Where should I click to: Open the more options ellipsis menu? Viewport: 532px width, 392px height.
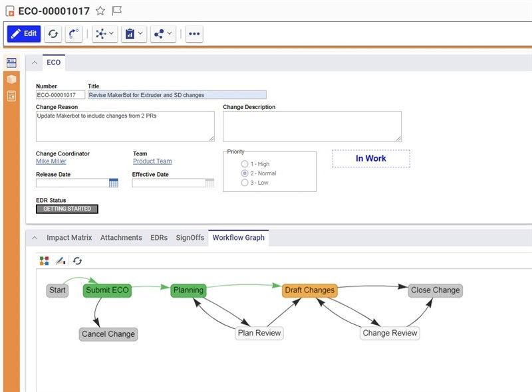pyautogui.click(x=194, y=33)
